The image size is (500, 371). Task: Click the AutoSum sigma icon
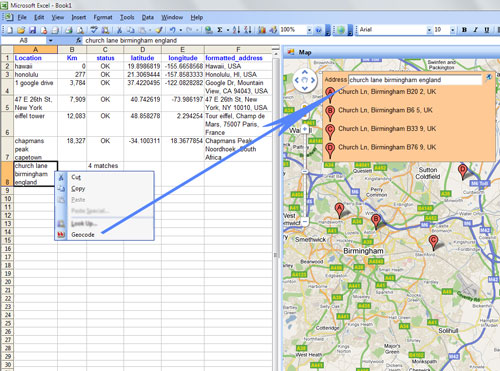[x=220, y=30]
